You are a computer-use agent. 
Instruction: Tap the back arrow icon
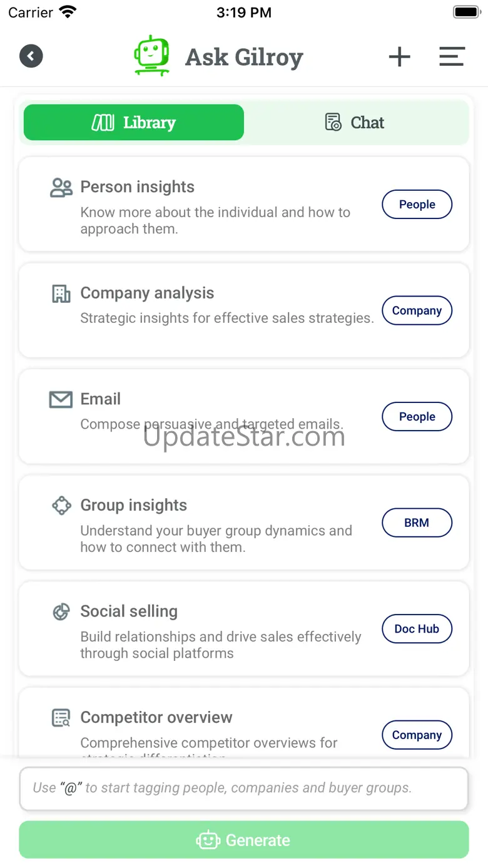tap(31, 56)
